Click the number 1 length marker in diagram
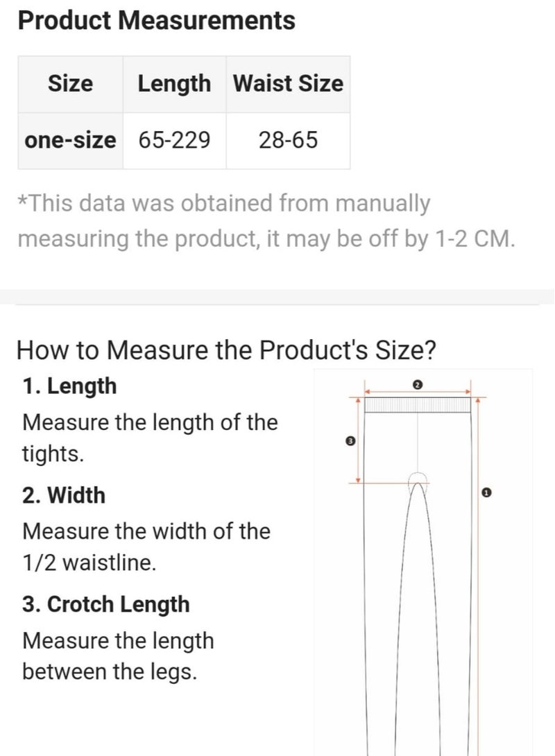This screenshot has width=555, height=756. (x=486, y=492)
